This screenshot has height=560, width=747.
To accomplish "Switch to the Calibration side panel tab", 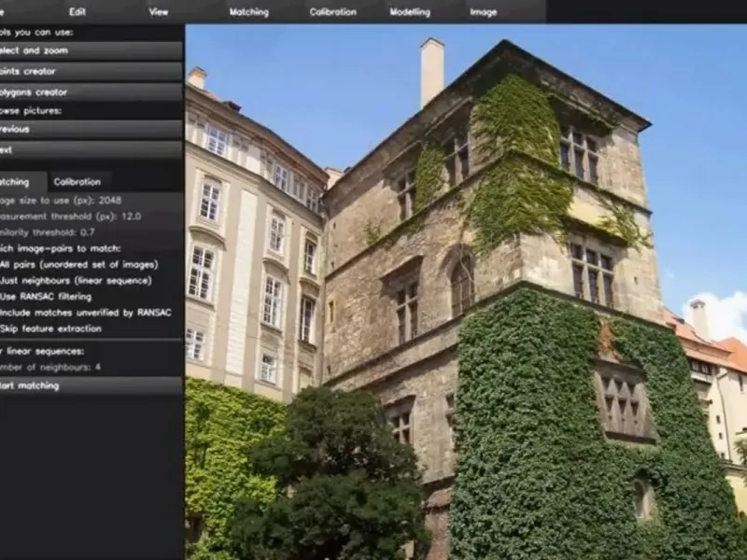I will [78, 182].
